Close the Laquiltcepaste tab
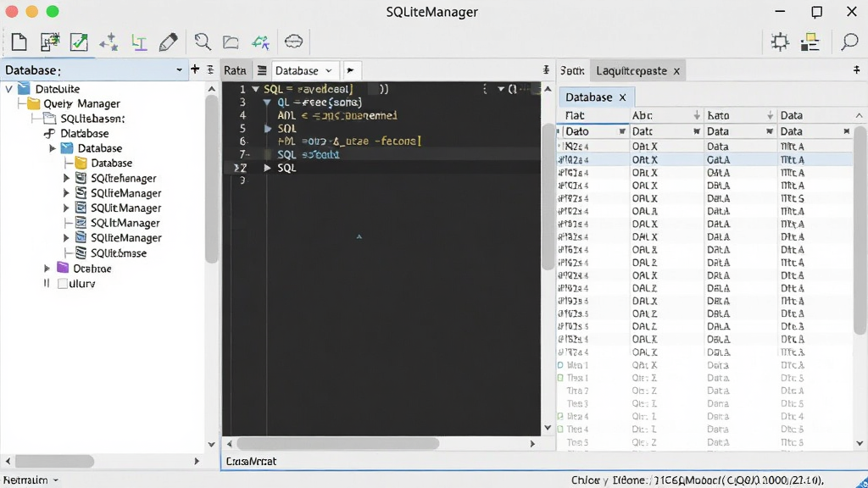This screenshot has width=868, height=488. (x=676, y=71)
